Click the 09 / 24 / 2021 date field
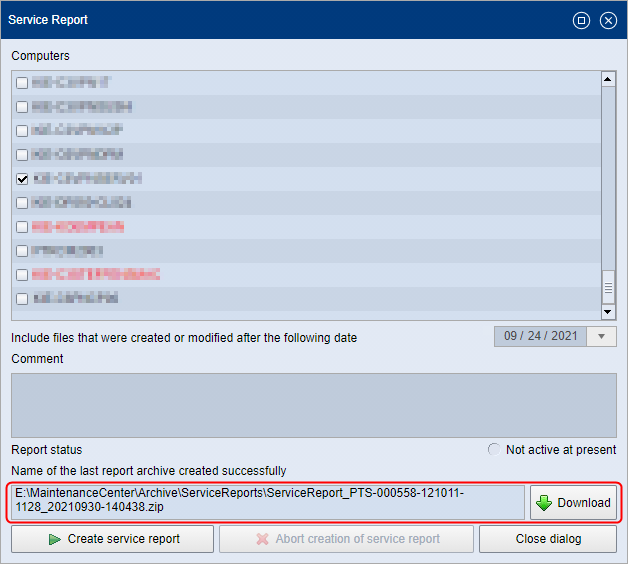 (540, 337)
